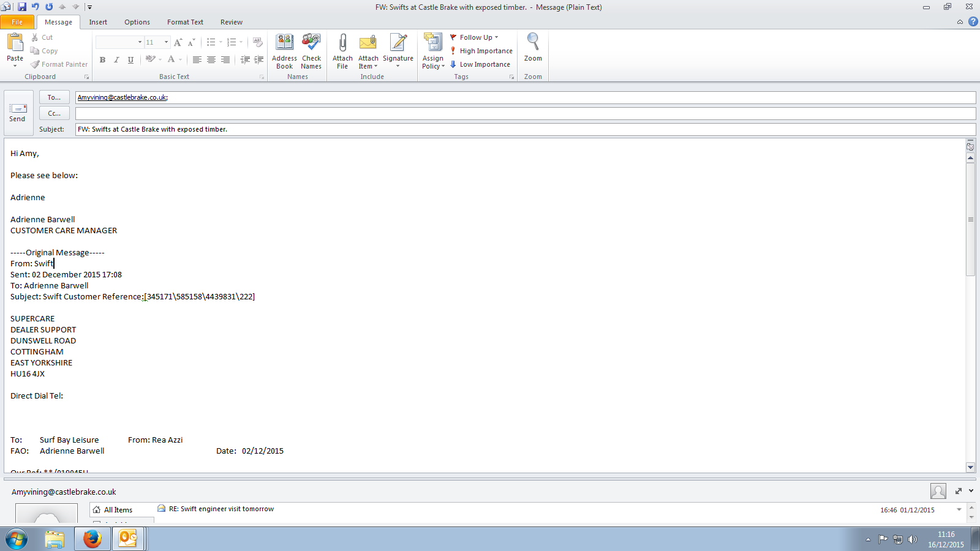Cut the selected text
The width and height of the screenshot is (980, 551).
tap(42, 37)
